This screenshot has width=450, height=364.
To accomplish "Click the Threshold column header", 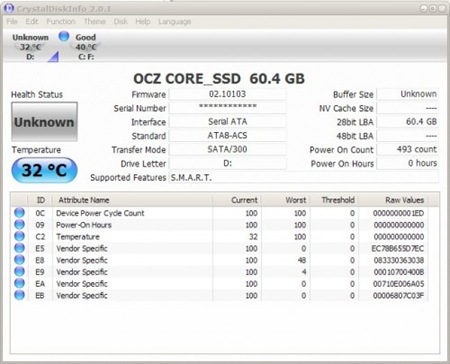I will 334,200.
